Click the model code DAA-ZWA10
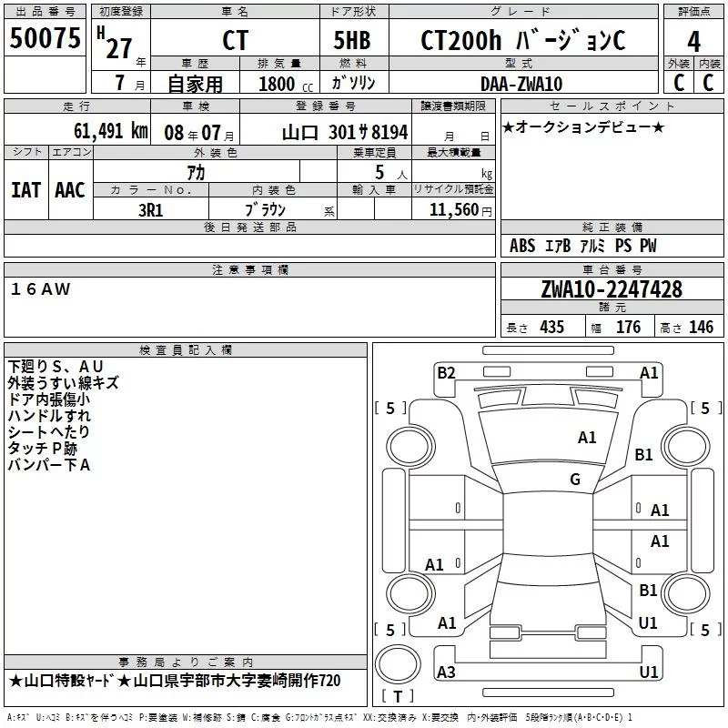The width and height of the screenshot is (728, 728). [521, 84]
